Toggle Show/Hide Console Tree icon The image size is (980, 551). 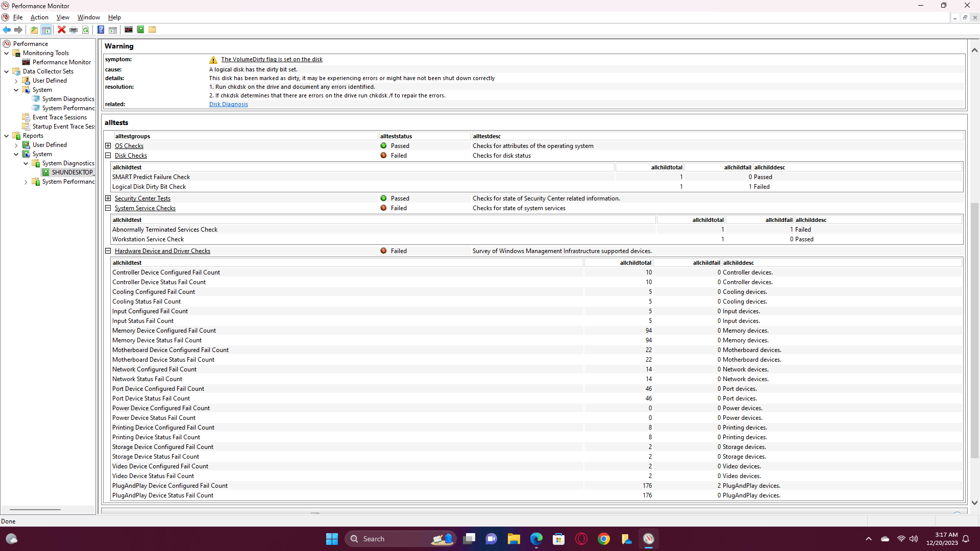pyautogui.click(x=46, y=30)
